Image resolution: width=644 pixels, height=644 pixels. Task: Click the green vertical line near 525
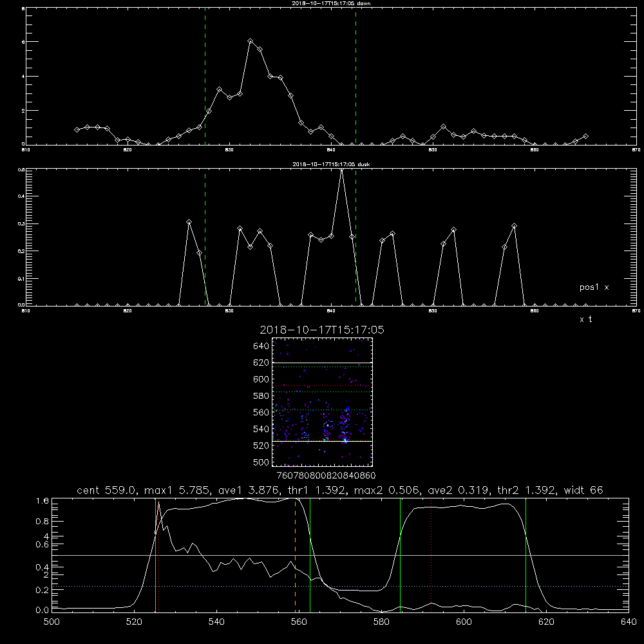[155, 555]
